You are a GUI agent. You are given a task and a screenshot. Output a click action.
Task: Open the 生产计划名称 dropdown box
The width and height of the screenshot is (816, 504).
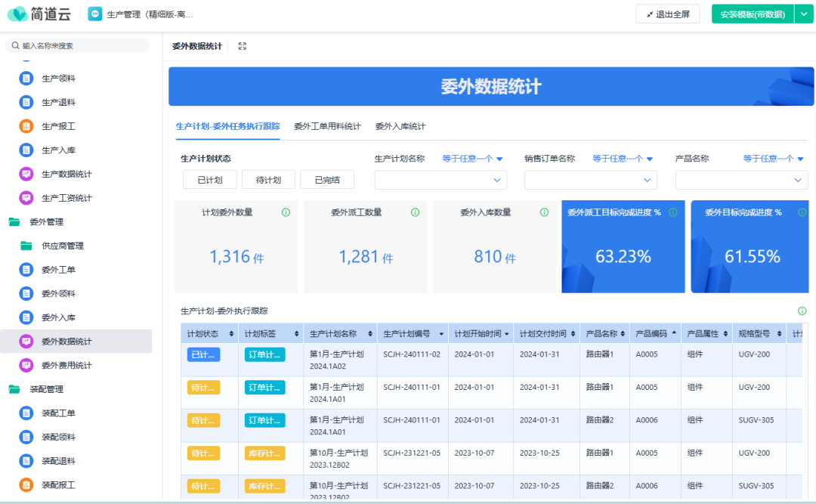pyautogui.click(x=440, y=180)
